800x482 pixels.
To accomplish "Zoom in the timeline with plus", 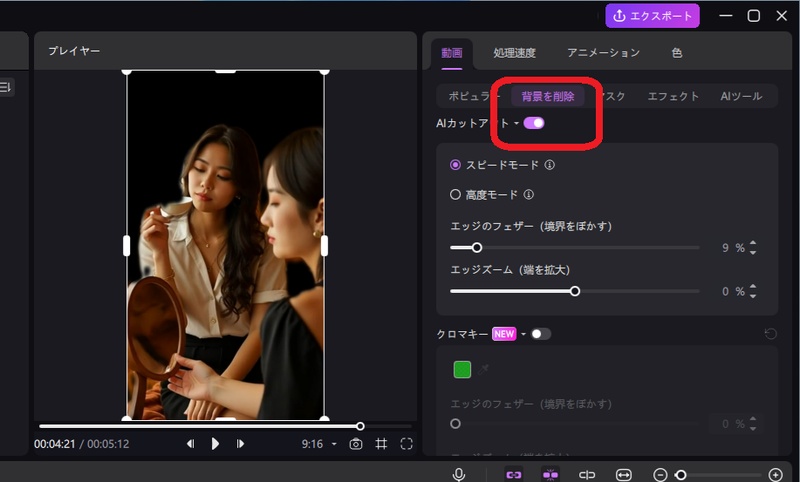I will click(x=775, y=475).
